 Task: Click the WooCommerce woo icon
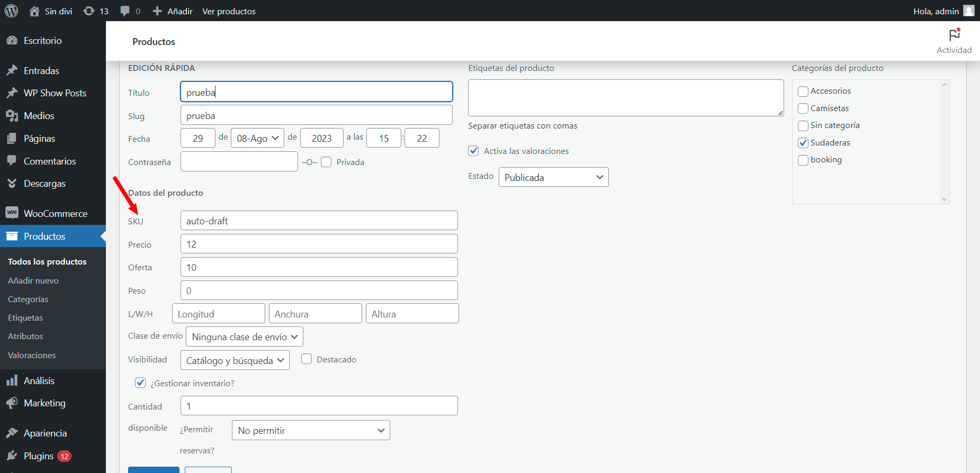[x=12, y=213]
